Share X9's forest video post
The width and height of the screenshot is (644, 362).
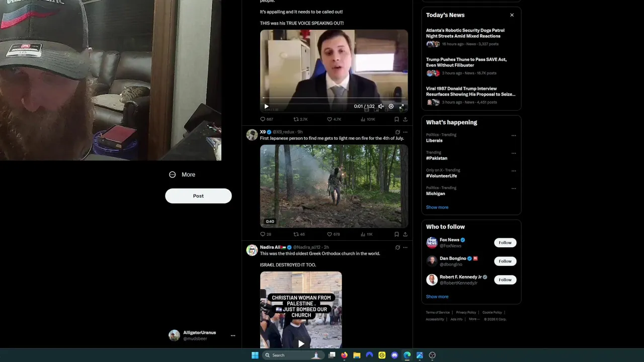coord(405,234)
